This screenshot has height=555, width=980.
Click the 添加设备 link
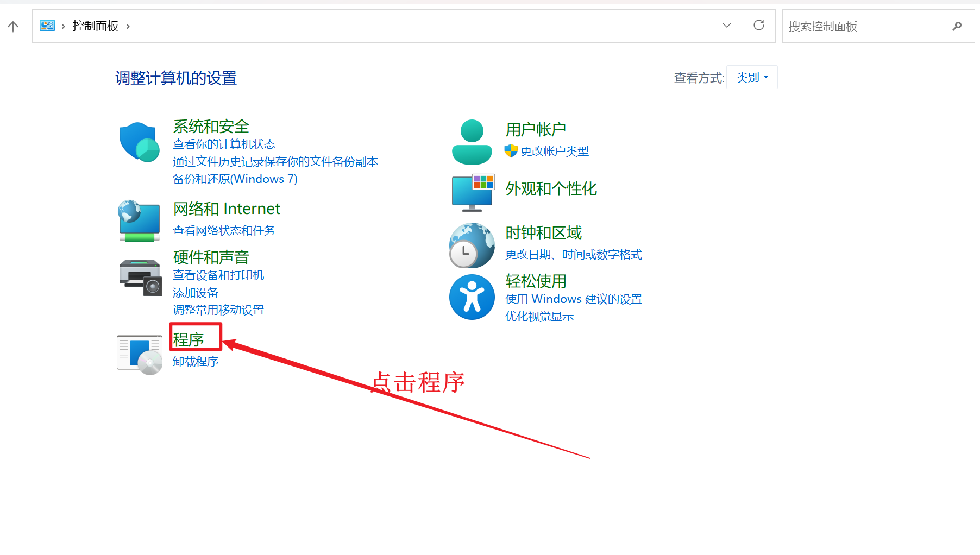[x=195, y=293]
